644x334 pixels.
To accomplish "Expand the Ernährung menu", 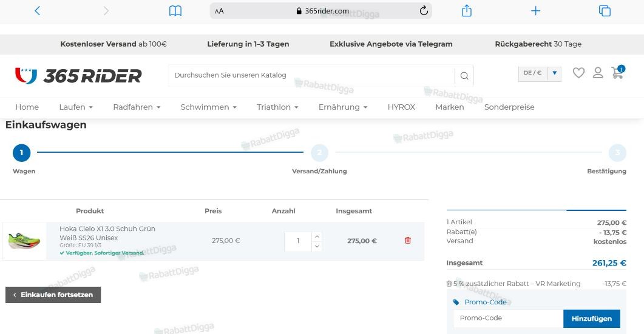I will [343, 107].
